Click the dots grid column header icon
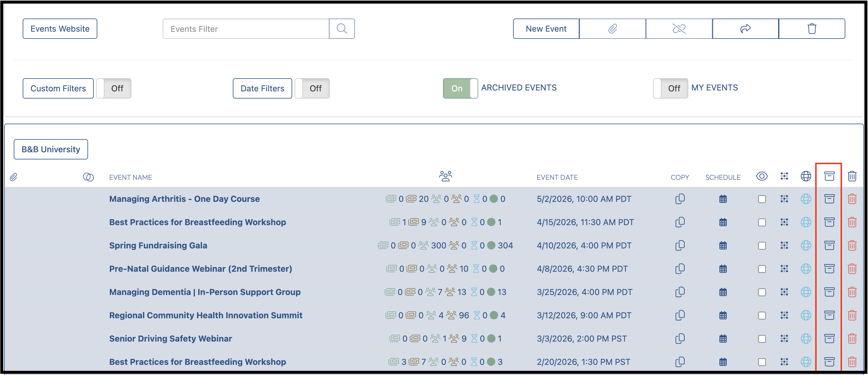The width and height of the screenshot is (868, 375). (784, 176)
